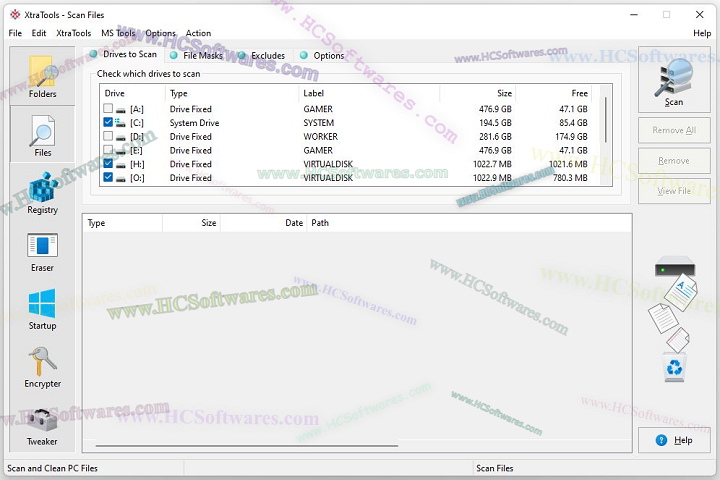Click the H: drive icon

tap(120, 164)
